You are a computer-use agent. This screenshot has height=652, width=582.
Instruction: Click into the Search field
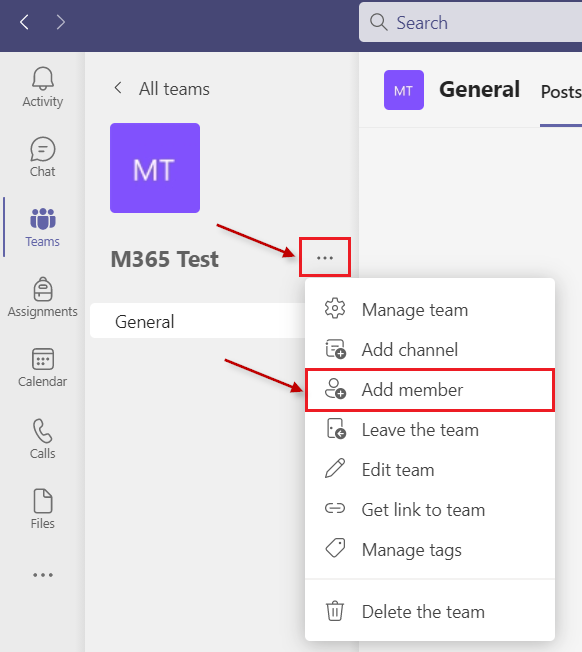point(471,22)
